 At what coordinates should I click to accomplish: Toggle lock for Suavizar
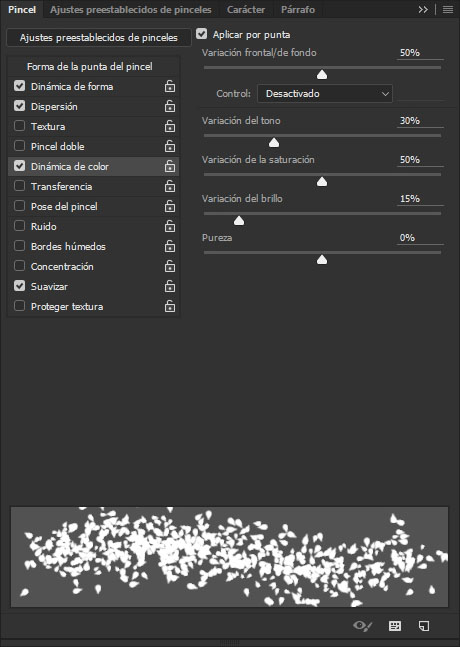click(170, 286)
